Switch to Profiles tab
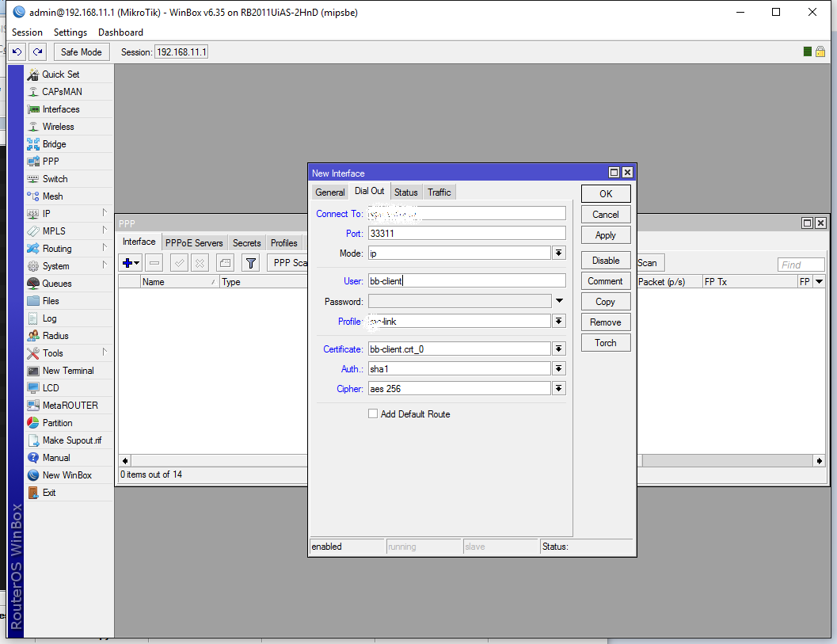Screen dimensions: 837x644 coord(284,243)
